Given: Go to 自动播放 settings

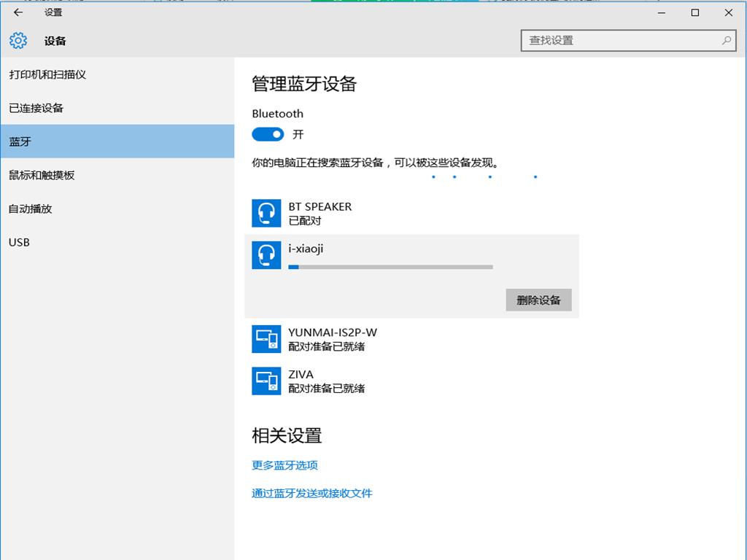Looking at the screenshot, I should click(31, 209).
